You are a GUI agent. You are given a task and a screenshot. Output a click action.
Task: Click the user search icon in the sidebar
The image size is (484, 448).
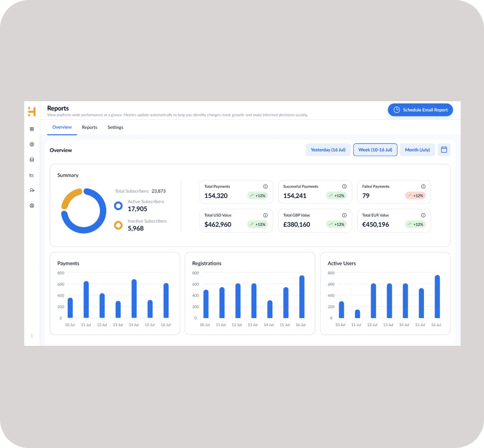[32, 190]
